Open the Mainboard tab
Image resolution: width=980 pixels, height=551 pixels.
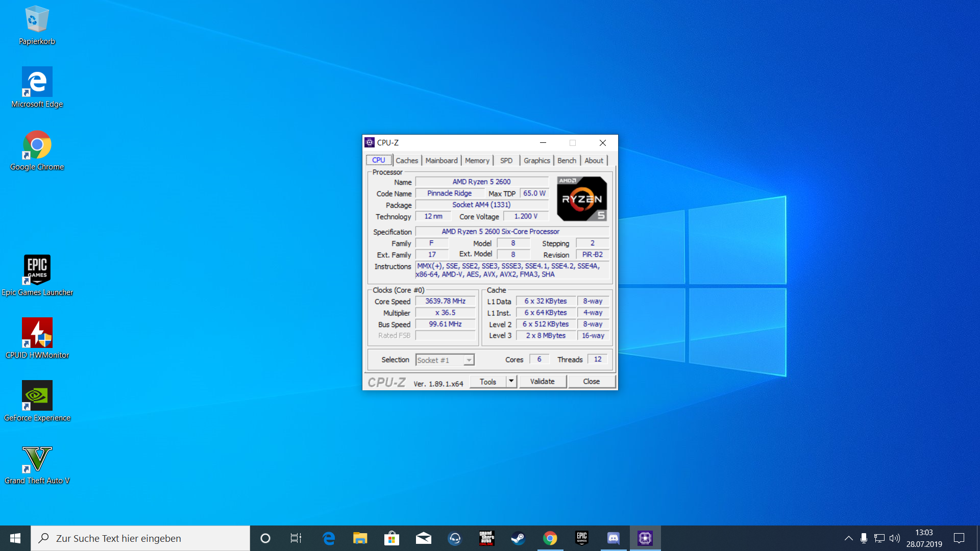(x=441, y=160)
